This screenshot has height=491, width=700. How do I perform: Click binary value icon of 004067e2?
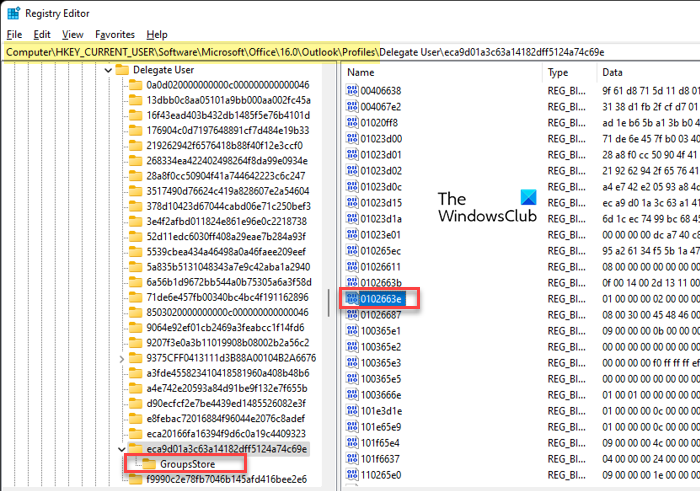352,107
